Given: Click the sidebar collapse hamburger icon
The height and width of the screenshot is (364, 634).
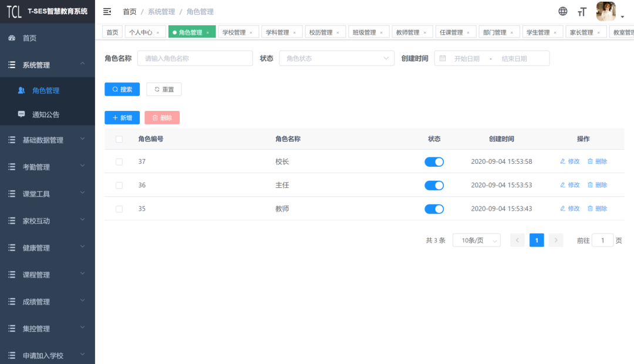Looking at the screenshot, I should 107,12.
